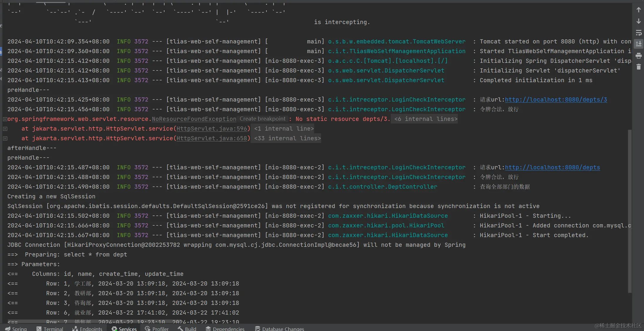Click the Up the Stack Trace arrow

click(x=638, y=10)
